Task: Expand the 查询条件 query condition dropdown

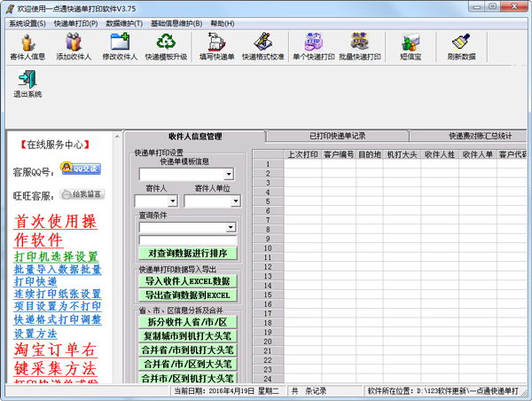Action: 231,227
